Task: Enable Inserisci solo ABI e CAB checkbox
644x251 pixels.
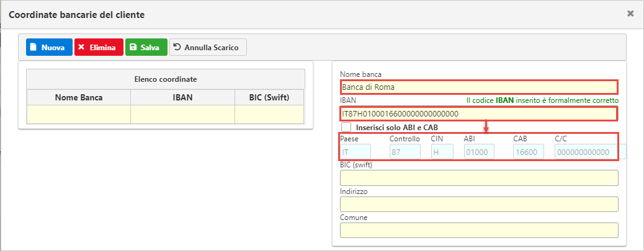Action: [x=346, y=127]
